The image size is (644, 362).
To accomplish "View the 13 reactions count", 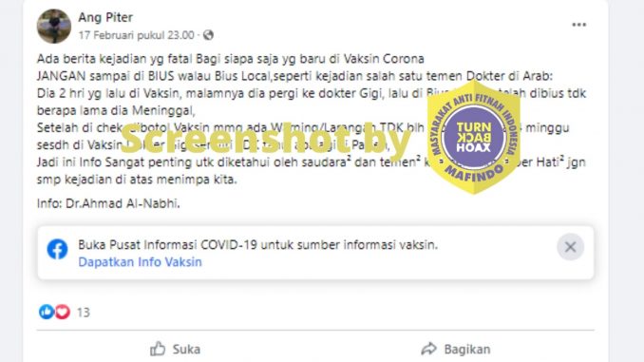I will coord(84,313).
